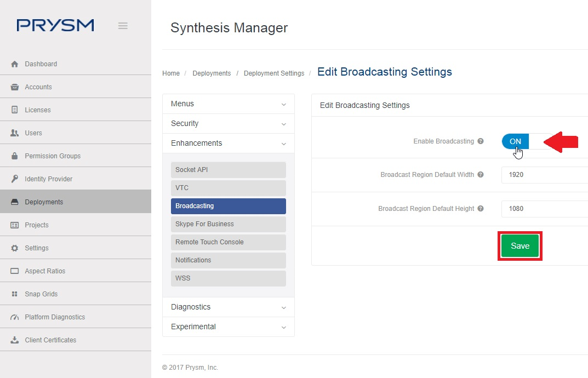Open the Experimental settings group
The image size is (588, 378).
pos(229,327)
